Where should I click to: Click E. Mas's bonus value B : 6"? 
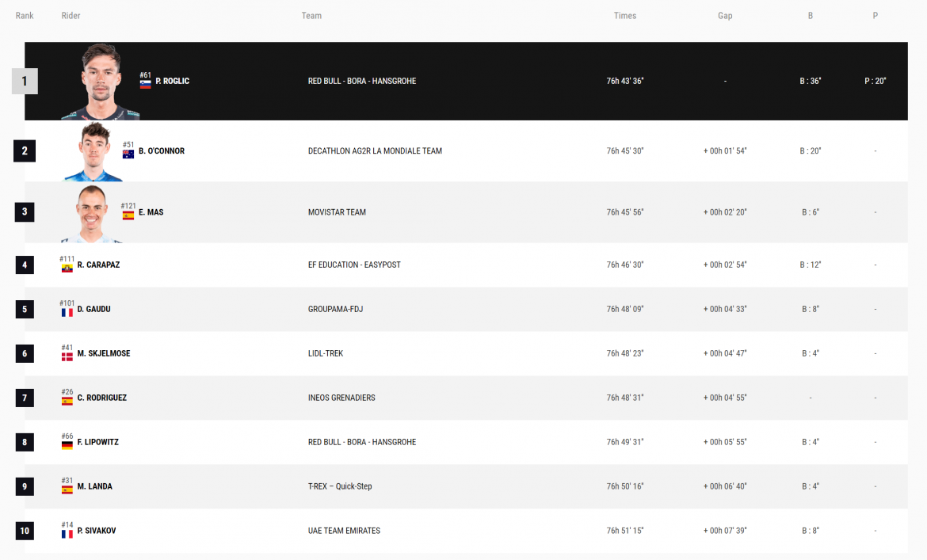click(x=811, y=212)
